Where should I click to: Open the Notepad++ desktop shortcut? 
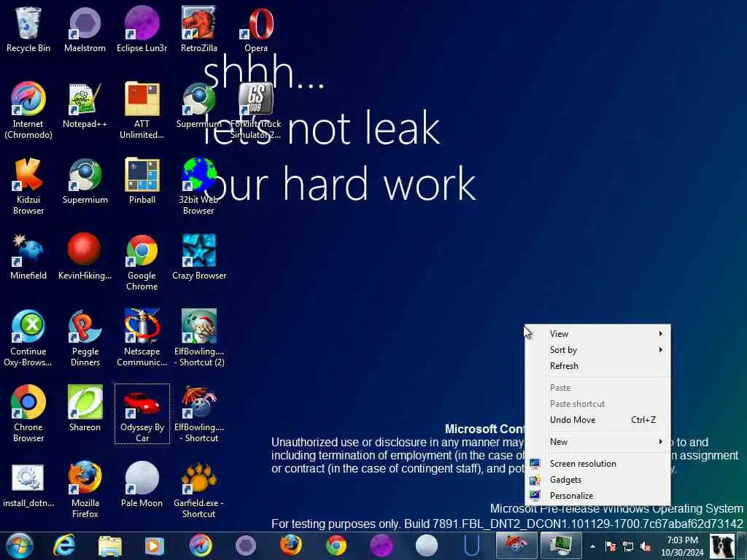[85, 106]
